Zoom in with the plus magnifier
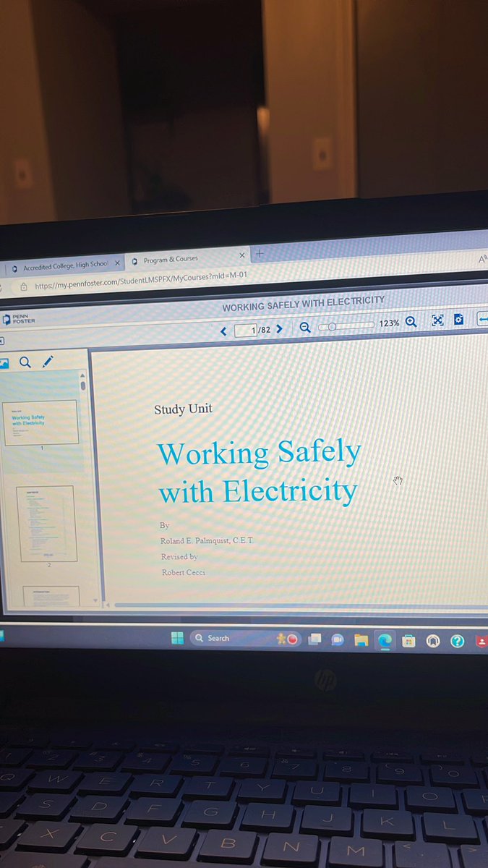This screenshot has width=488, height=868. coord(411,322)
